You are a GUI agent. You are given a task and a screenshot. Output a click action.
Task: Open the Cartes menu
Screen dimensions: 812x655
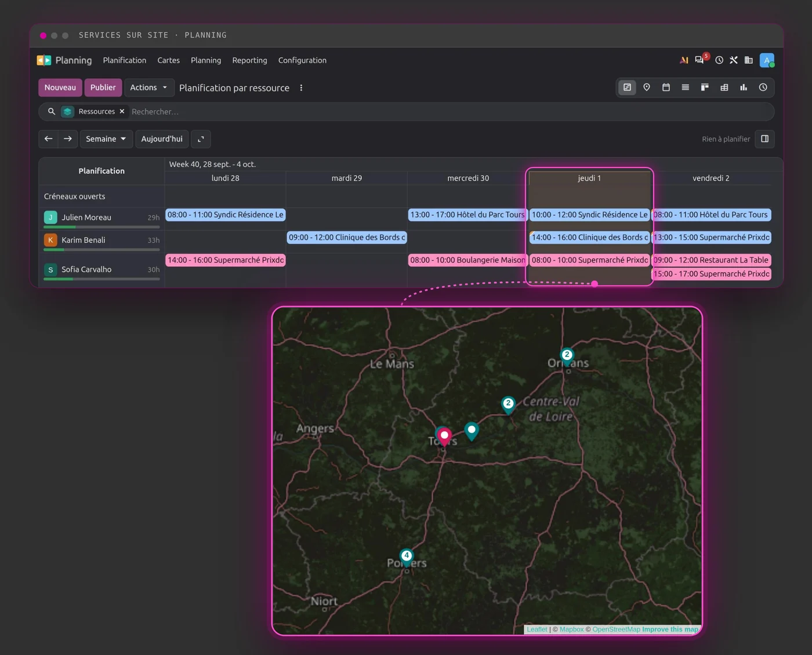(169, 60)
